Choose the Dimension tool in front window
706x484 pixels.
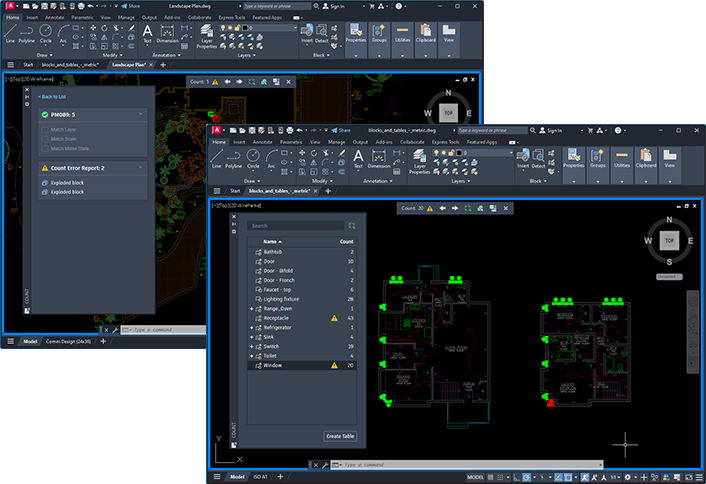coord(379,159)
